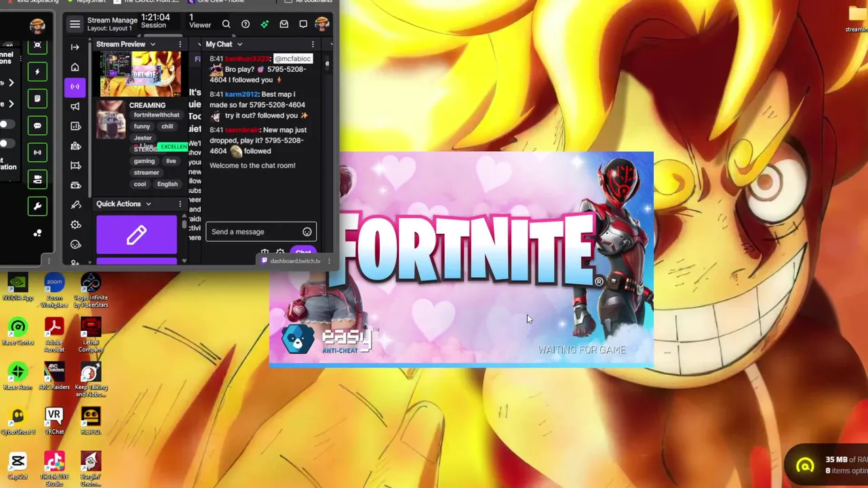Open Zoom Workplace desktop shortcut

(54, 291)
